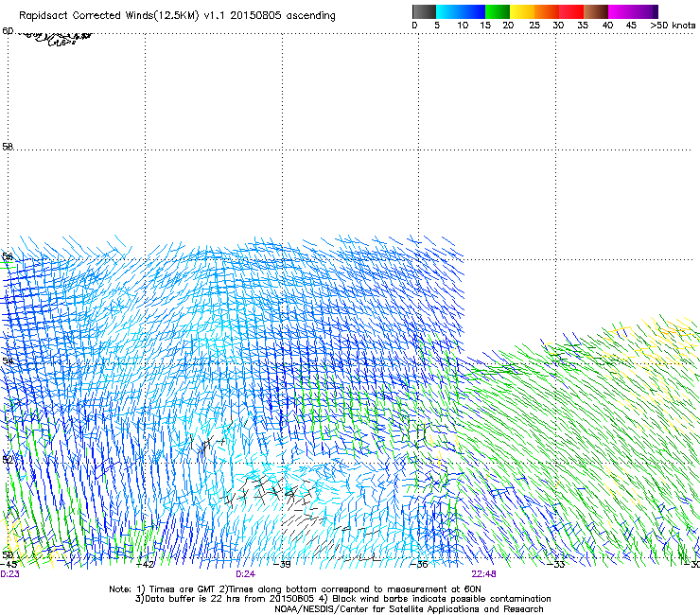Click the 50 latitude axis label

coord(8,554)
